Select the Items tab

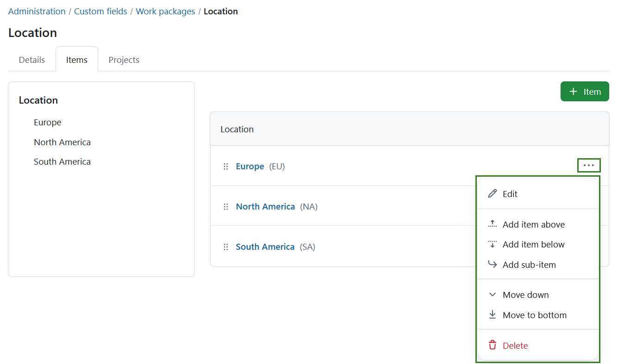click(x=76, y=60)
